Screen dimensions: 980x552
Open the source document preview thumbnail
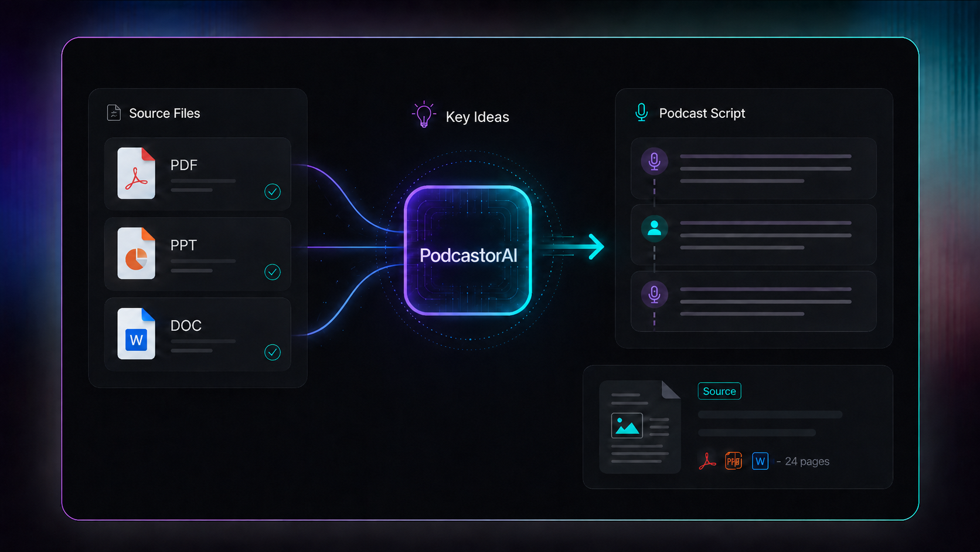click(x=640, y=426)
